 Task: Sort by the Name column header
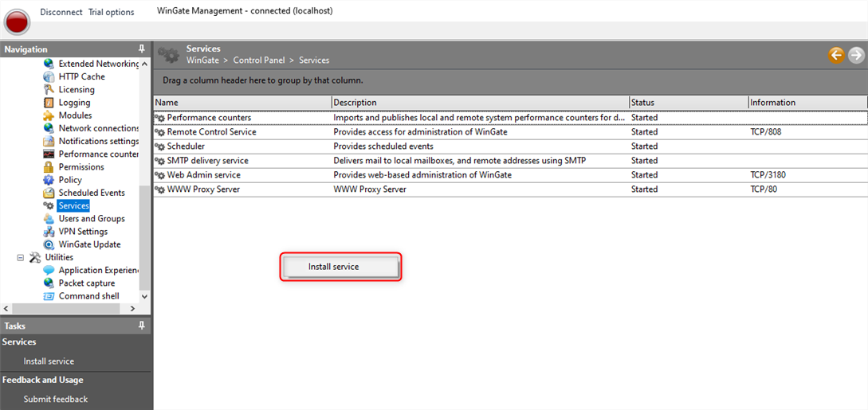point(242,102)
